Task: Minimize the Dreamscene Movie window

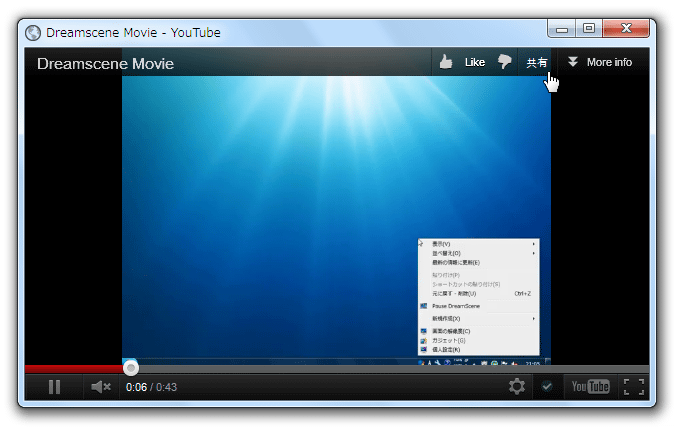Action: coord(562,29)
